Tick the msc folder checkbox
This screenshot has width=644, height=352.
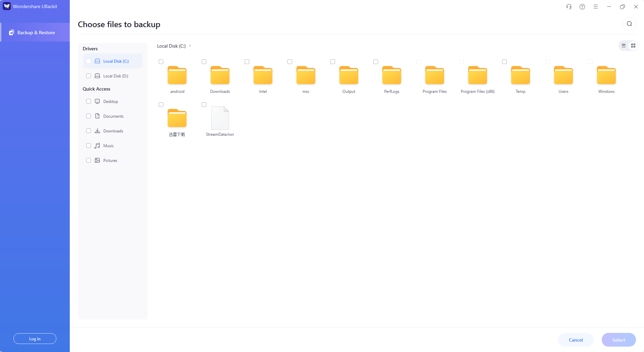pyautogui.click(x=290, y=62)
